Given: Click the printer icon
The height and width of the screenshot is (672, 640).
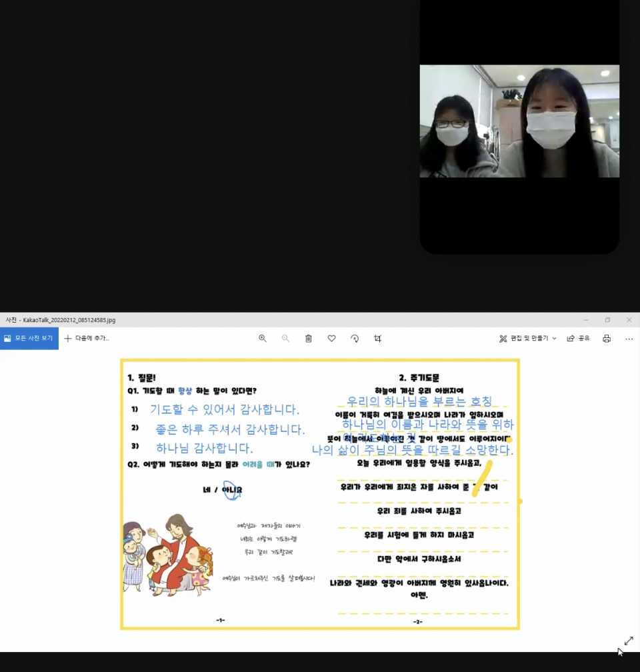Looking at the screenshot, I should pyautogui.click(x=606, y=339).
